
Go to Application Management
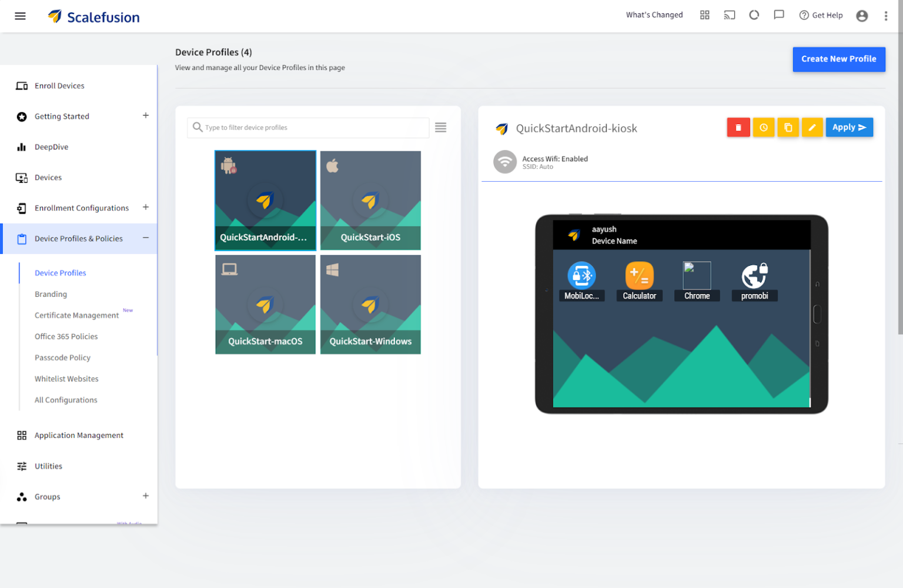79,435
